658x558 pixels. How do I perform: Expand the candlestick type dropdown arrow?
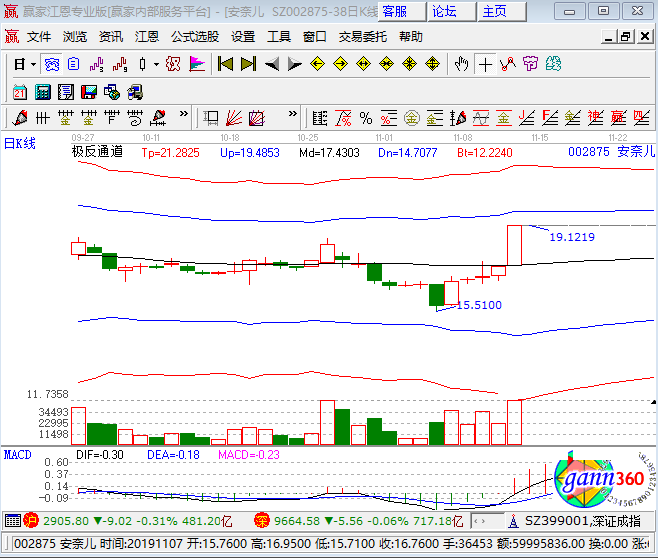tap(156, 65)
